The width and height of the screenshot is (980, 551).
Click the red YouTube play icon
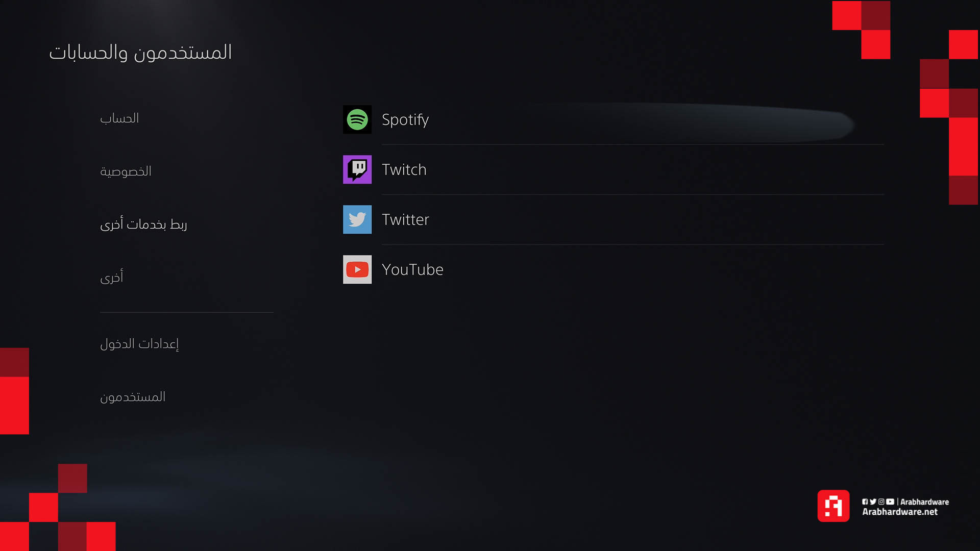(357, 269)
